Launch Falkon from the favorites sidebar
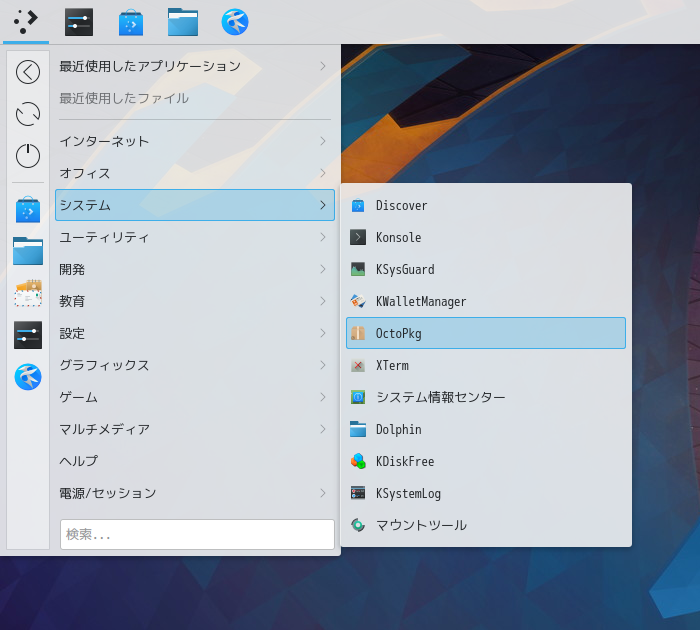 coord(28,377)
